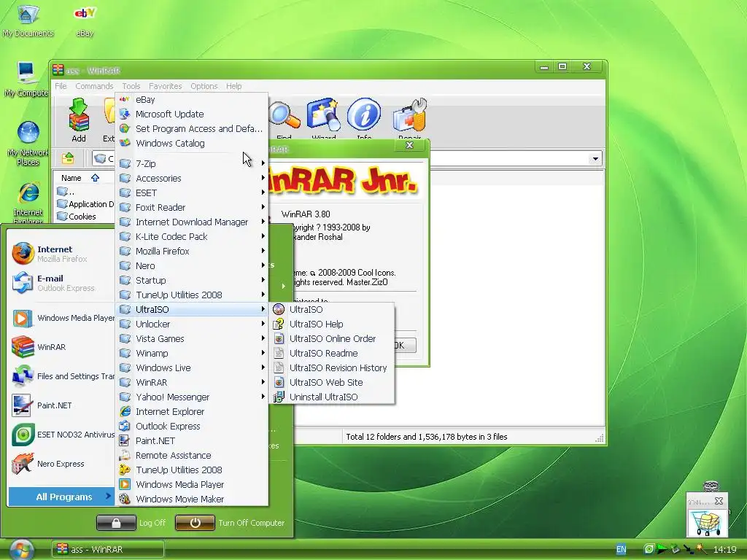
Task: Open the Favorites menu in WinRAR
Action: coord(166,86)
